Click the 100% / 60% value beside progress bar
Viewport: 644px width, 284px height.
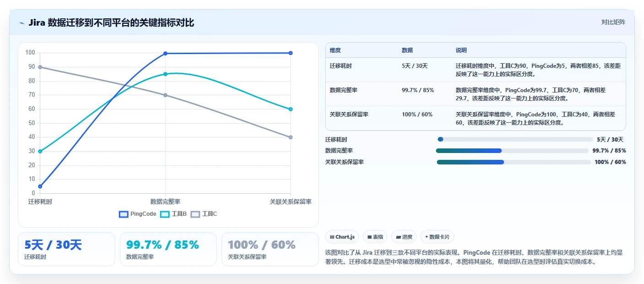(x=610, y=162)
